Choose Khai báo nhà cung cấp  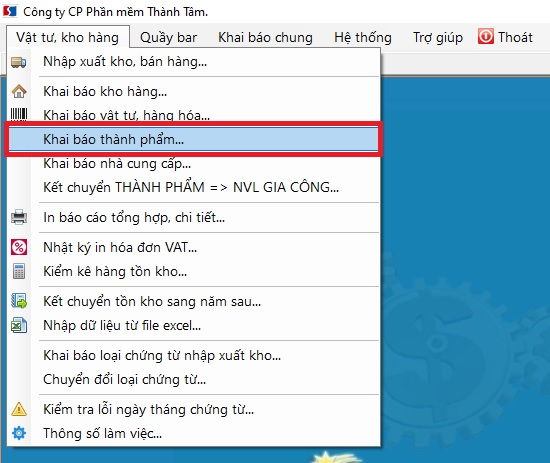click(x=194, y=163)
